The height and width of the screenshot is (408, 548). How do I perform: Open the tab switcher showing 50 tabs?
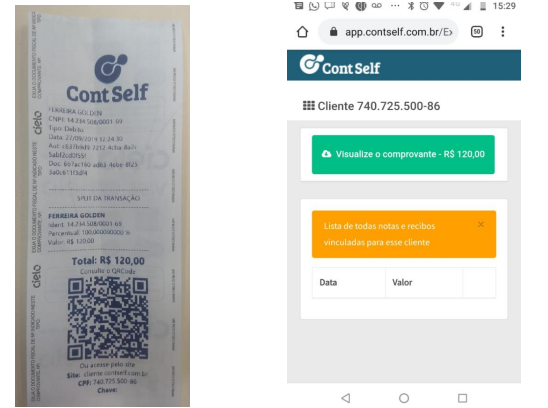(477, 32)
